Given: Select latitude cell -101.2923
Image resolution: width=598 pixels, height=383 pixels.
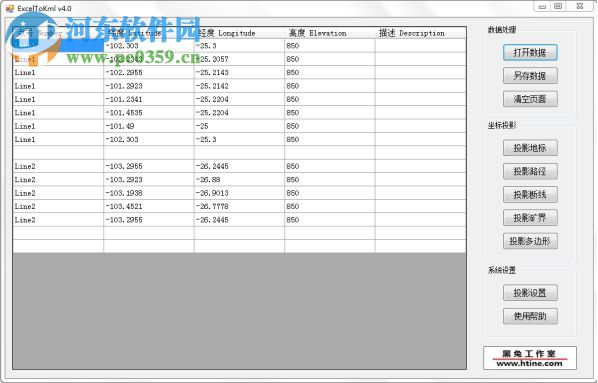Looking at the screenshot, I should [x=149, y=86].
